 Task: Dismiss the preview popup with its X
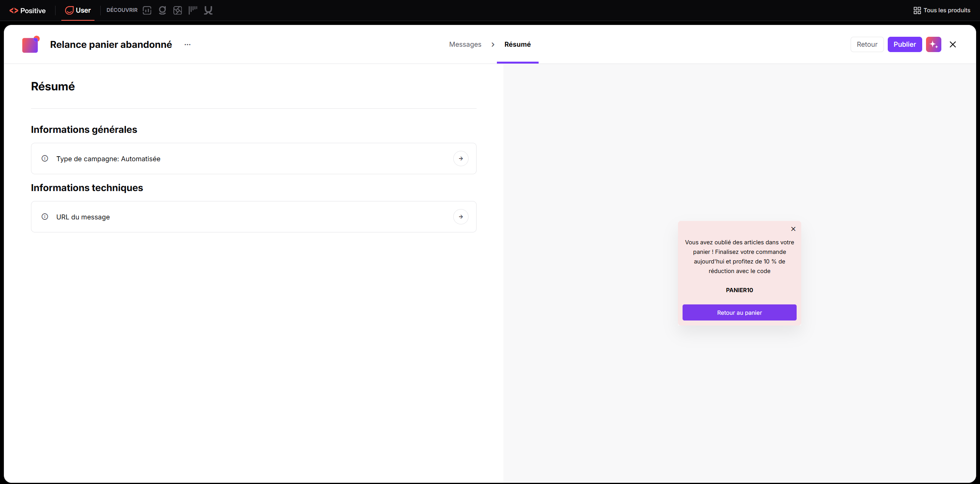tap(793, 229)
